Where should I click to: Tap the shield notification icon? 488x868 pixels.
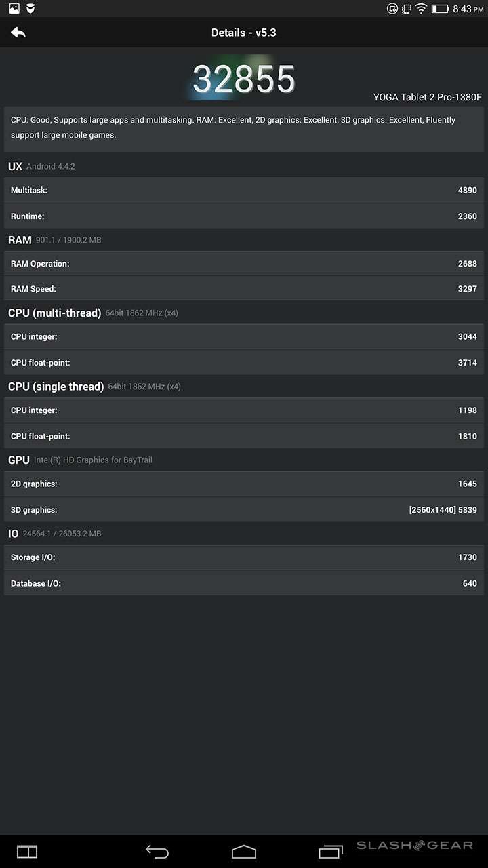tap(30, 9)
